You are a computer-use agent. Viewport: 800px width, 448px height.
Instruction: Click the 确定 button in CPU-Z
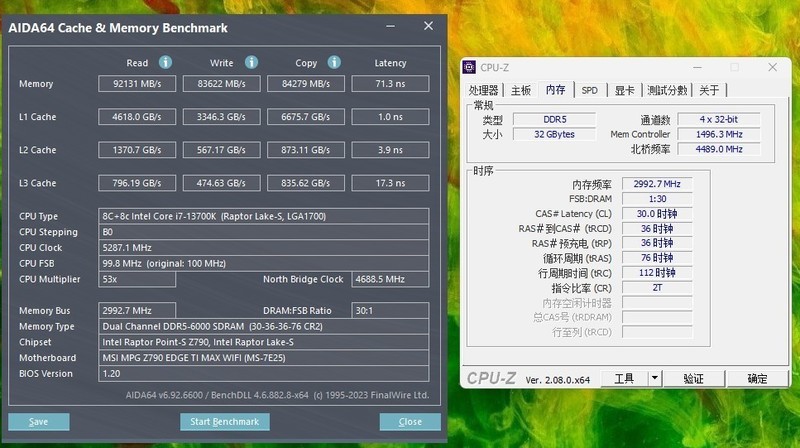click(758, 378)
